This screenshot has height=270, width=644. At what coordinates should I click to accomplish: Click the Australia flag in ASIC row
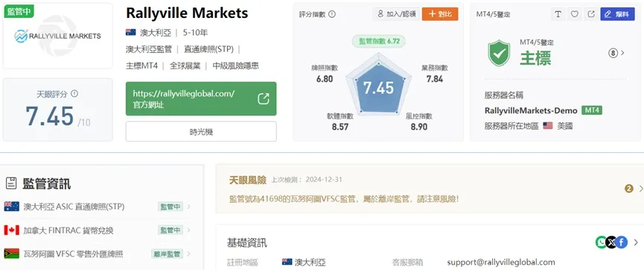tap(11, 207)
